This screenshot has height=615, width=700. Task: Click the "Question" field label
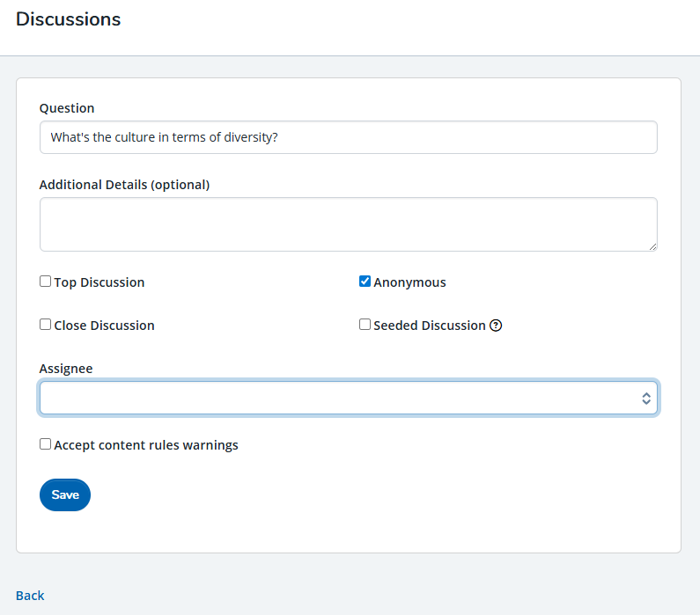click(x=67, y=108)
